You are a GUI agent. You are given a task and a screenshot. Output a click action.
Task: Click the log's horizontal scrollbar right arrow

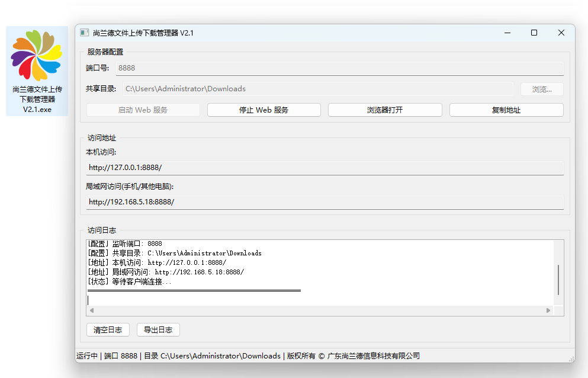coord(548,310)
